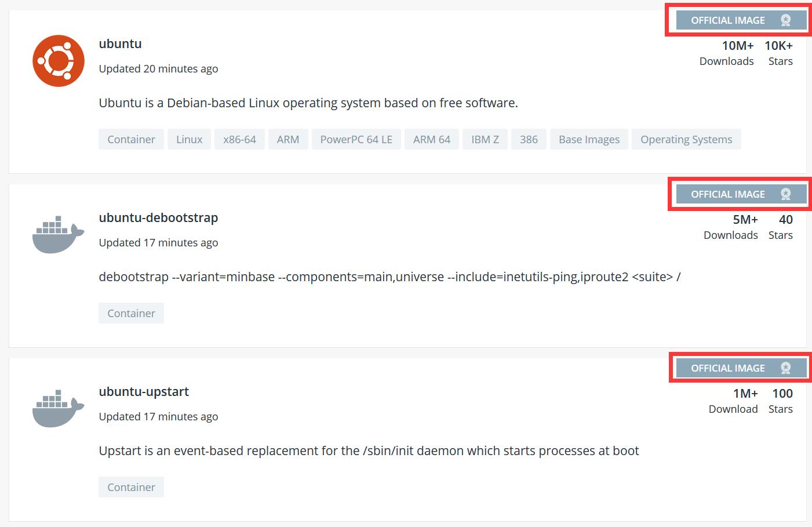
Task: Open the ubuntu repository title
Action: [120, 44]
